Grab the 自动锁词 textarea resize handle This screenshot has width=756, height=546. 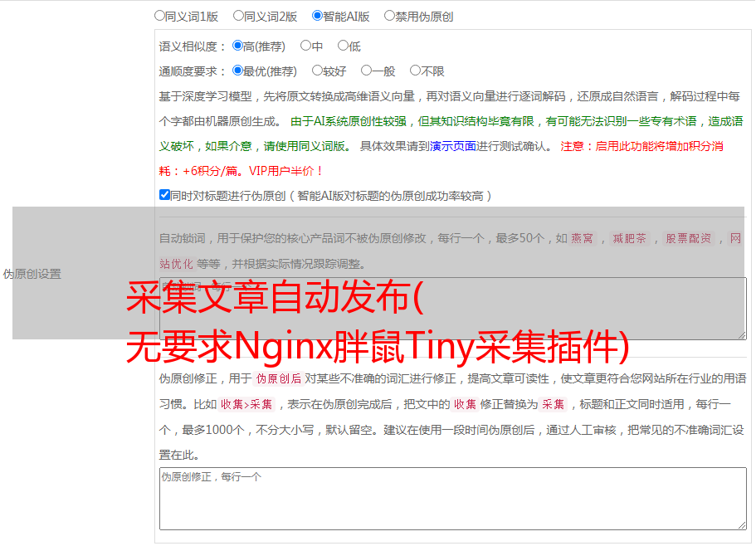[742, 335]
